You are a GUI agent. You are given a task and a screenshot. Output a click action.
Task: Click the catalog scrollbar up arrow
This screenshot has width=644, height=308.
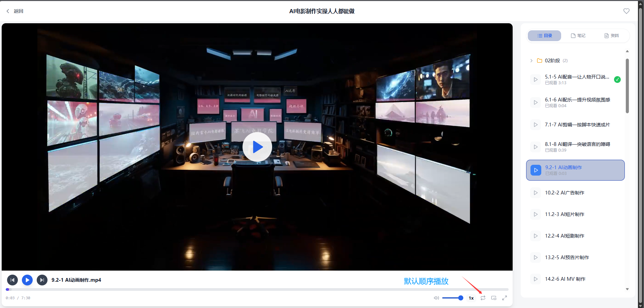[627, 51]
